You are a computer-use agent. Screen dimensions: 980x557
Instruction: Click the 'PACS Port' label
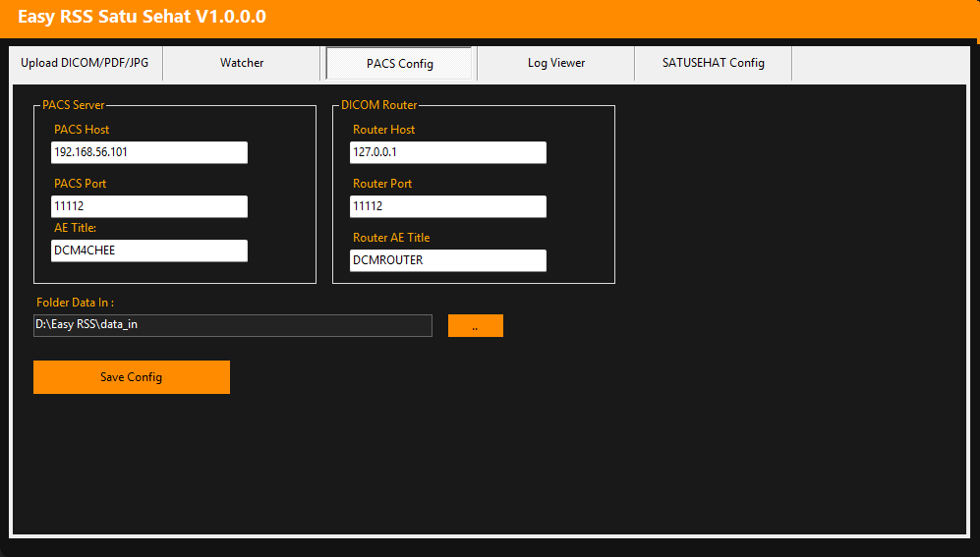80,184
